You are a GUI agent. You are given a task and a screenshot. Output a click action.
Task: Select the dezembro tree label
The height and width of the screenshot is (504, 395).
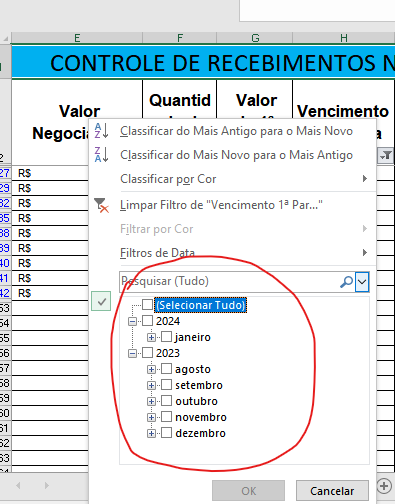point(200,433)
